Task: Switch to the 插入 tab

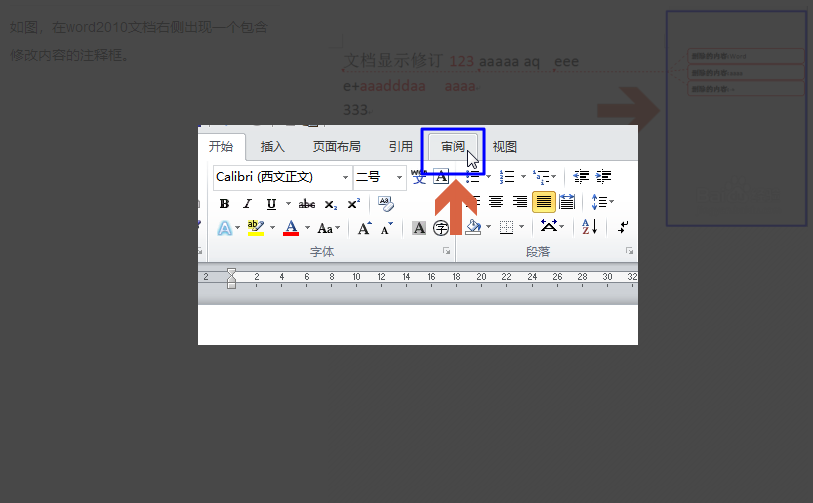Action: 273,147
